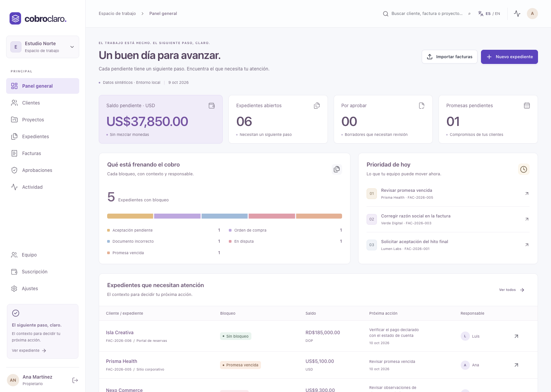Click the Responsable column header

(x=472, y=314)
